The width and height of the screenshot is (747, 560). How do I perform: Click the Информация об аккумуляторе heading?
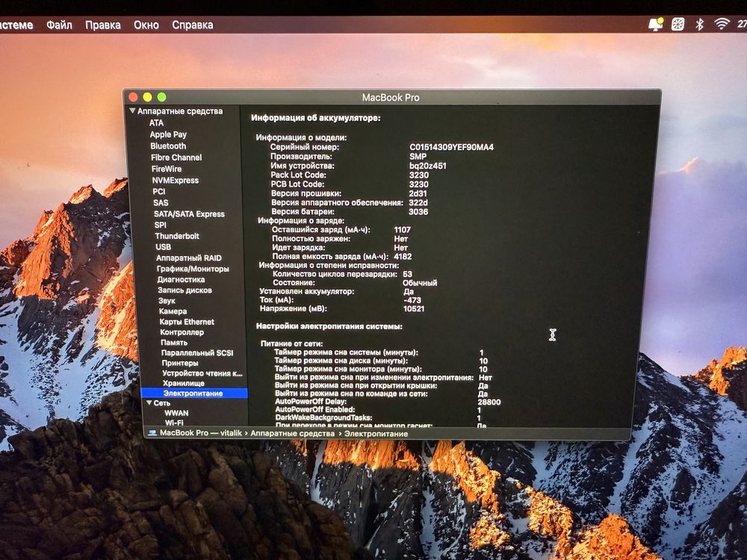pos(316,118)
